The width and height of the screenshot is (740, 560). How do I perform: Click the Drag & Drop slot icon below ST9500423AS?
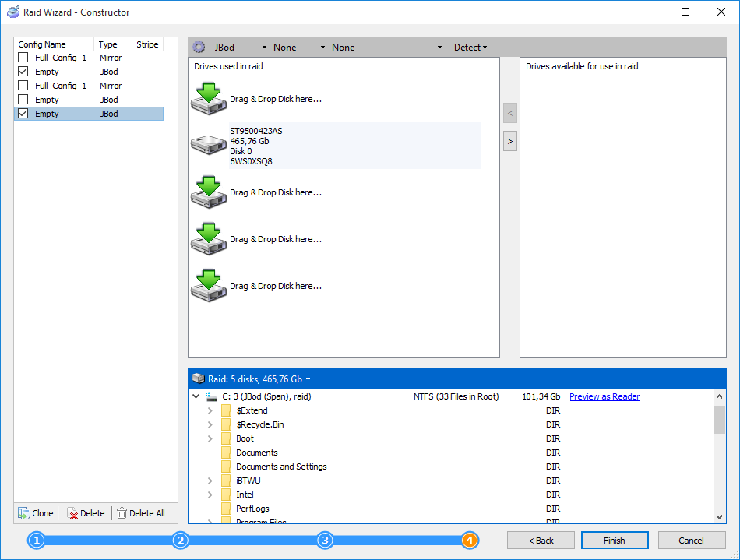click(209, 192)
